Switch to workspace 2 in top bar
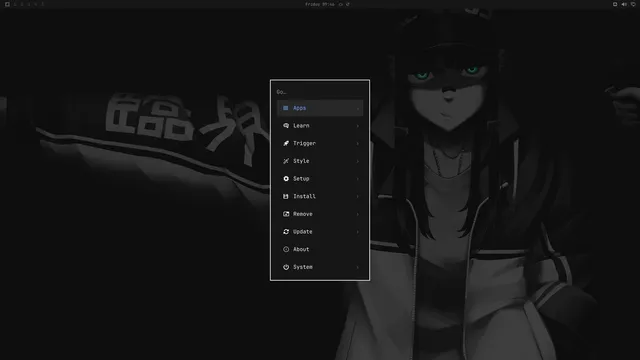640x360 pixels. pos(22,4)
